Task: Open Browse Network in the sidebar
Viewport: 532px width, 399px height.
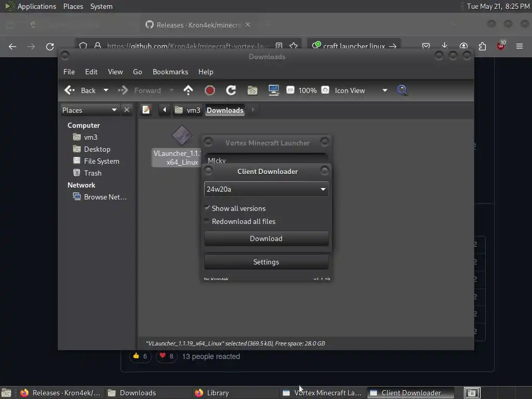Action: coord(100,197)
